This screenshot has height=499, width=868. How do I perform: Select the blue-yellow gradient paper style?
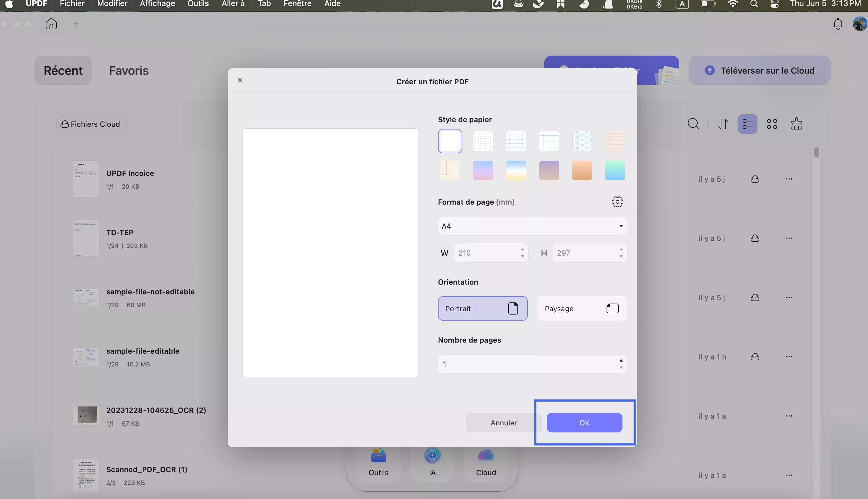(516, 170)
